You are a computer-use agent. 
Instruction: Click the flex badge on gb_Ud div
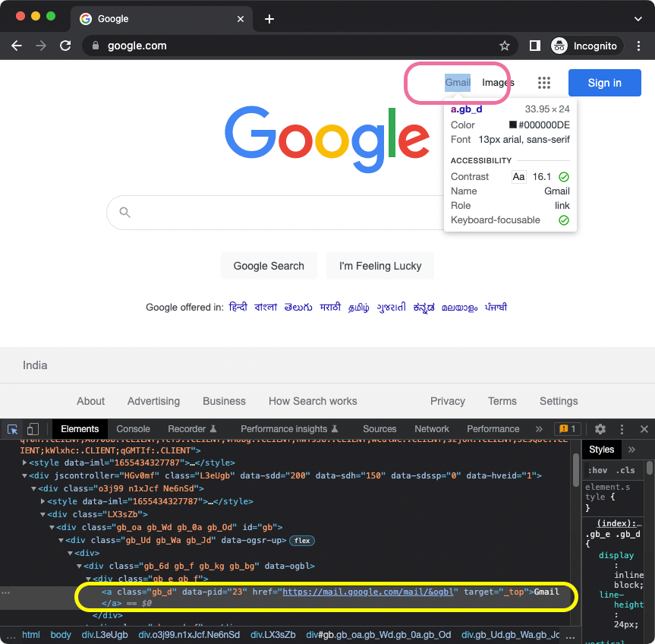point(301,541)
